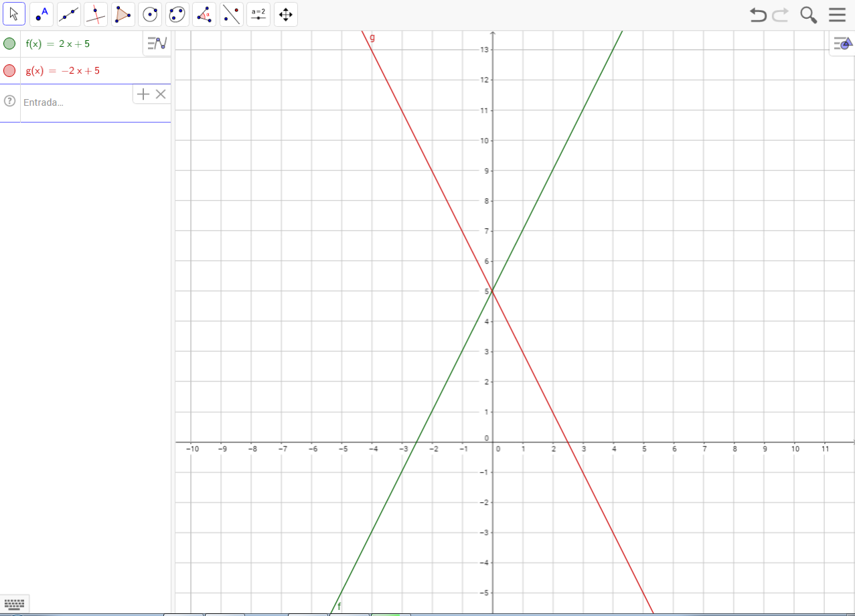Click the red g label on graph
Viewport: 855px width, 616px height.
[372, 37]
